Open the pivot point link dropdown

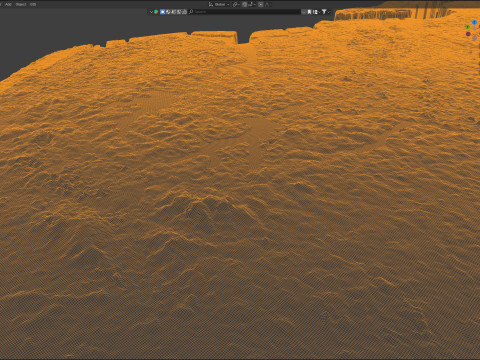[236, 4]
